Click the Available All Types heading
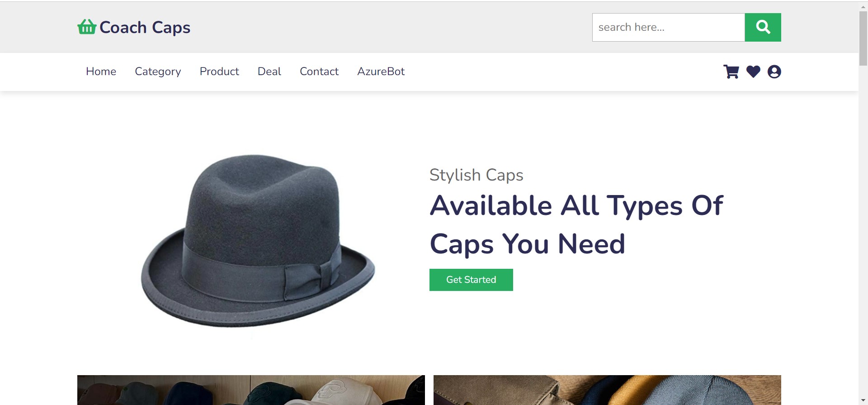 pos(576,224)
